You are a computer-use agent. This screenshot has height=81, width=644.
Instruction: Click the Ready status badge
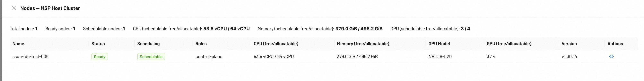pyautogui.click(x=99, y=57)
